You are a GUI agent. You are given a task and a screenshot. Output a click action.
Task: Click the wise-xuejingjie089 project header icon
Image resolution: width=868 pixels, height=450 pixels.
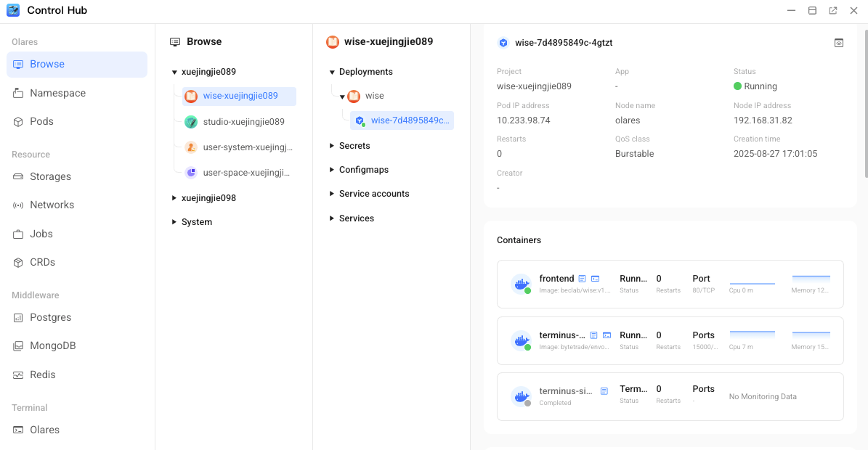[333, 42]
